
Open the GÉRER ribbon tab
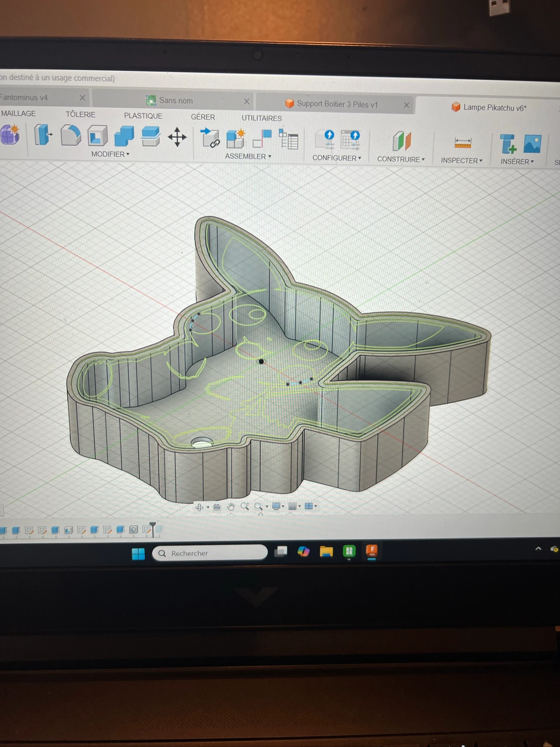pyautogui.click(x=203, y=117)
